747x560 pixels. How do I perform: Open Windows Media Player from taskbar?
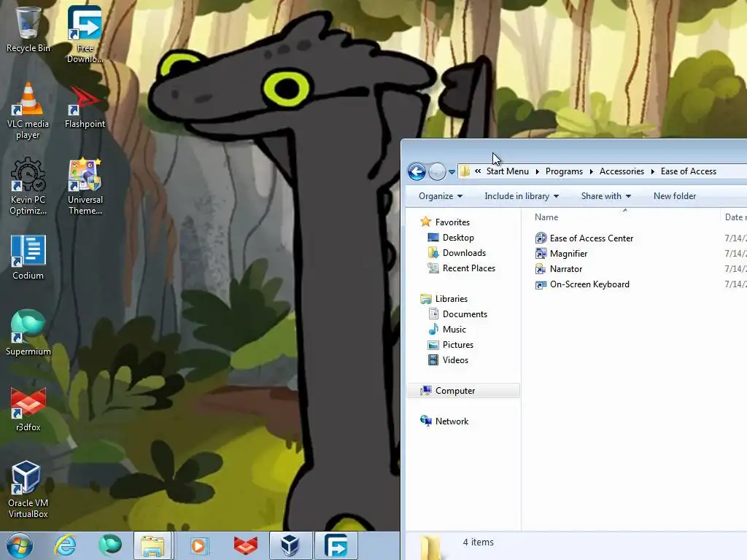(x=199, y=545)
